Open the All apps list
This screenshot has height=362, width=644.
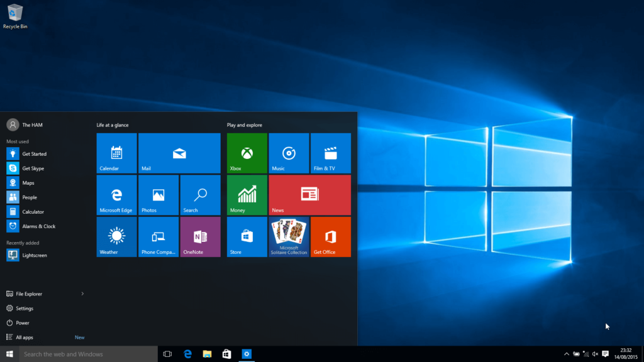[25, 337]
